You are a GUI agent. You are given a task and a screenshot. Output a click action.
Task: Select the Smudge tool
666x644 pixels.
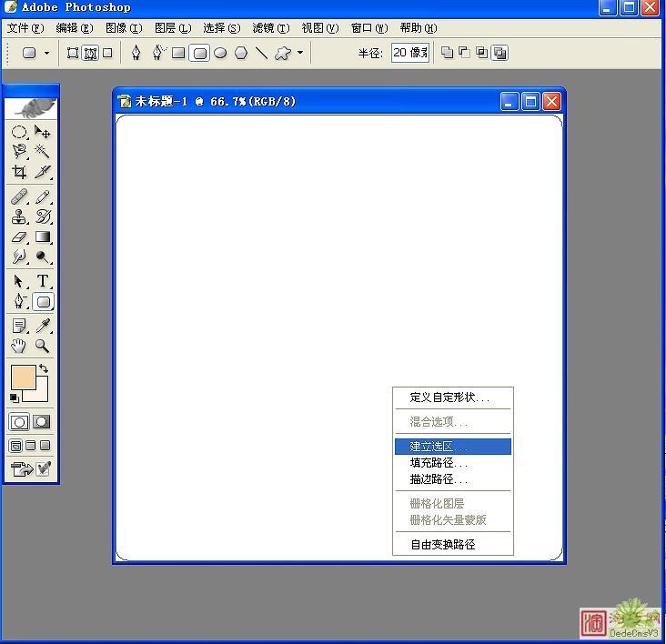19,257
